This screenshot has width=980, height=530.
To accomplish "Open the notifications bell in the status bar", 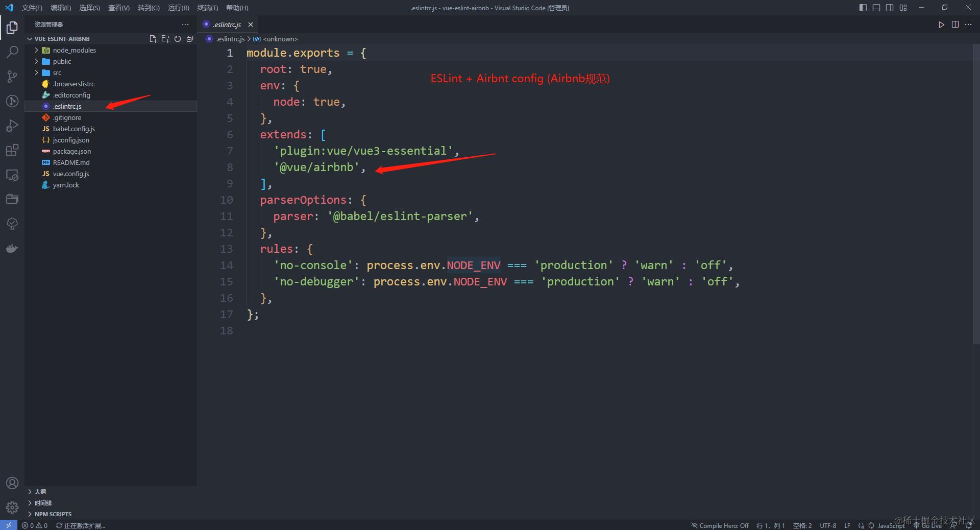I will click(969, 525).
